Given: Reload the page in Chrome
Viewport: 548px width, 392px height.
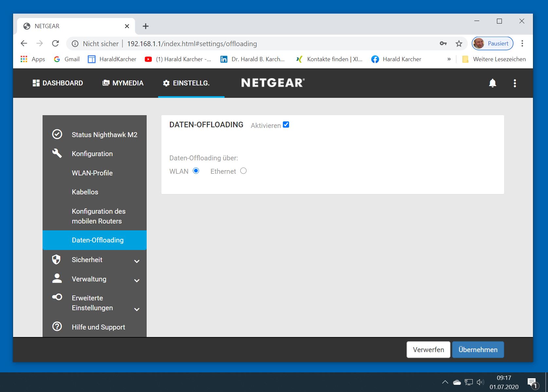Looking at the screenshot, I should (x=56, y=44).
